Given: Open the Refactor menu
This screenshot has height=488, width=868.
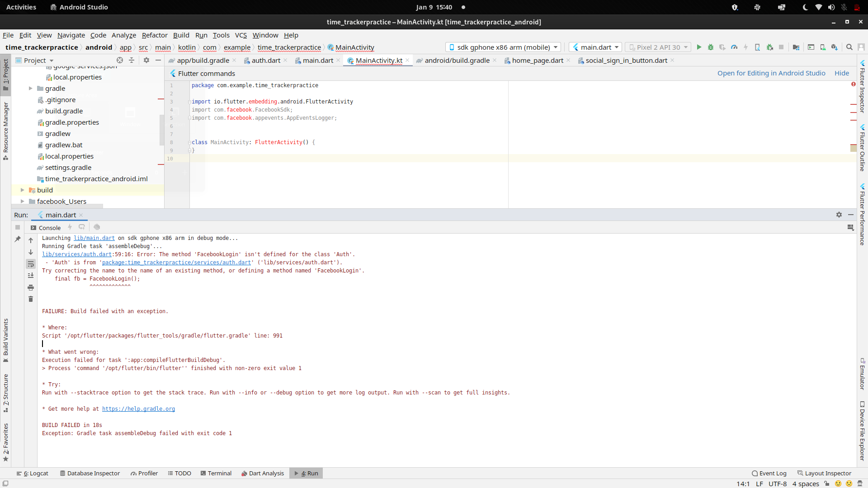Looking at the screenshot, I should [x=155, y=35].
